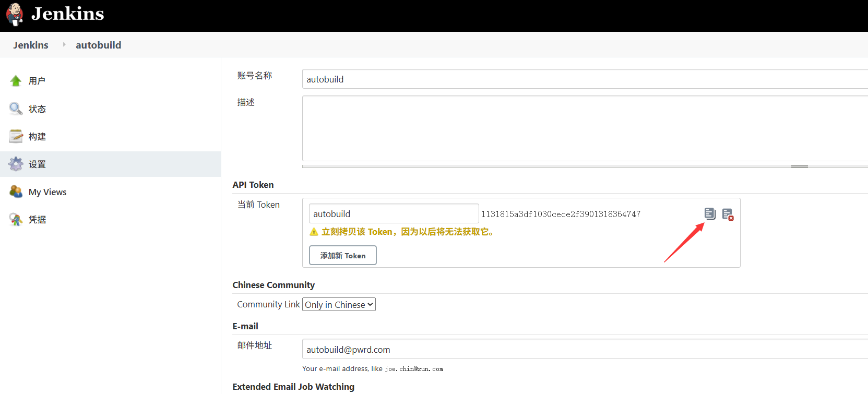Revoke the token with delete icon

pos(728,214)
